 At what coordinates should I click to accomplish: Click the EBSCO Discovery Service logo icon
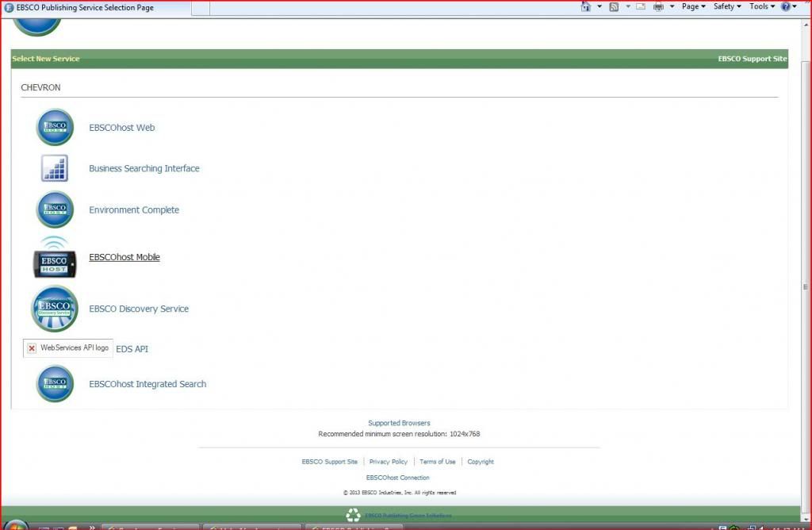pyautogui.click(x=55, y=309)
